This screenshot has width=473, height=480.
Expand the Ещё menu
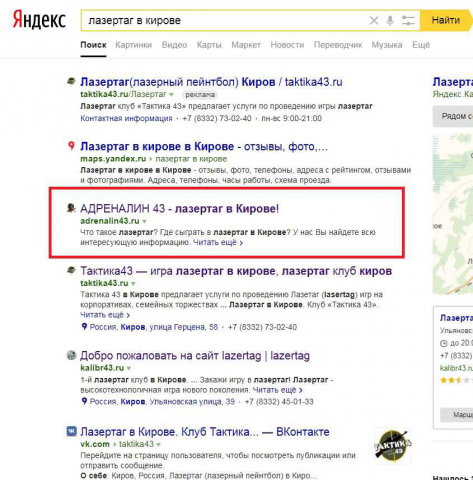(x=421, y=45)
